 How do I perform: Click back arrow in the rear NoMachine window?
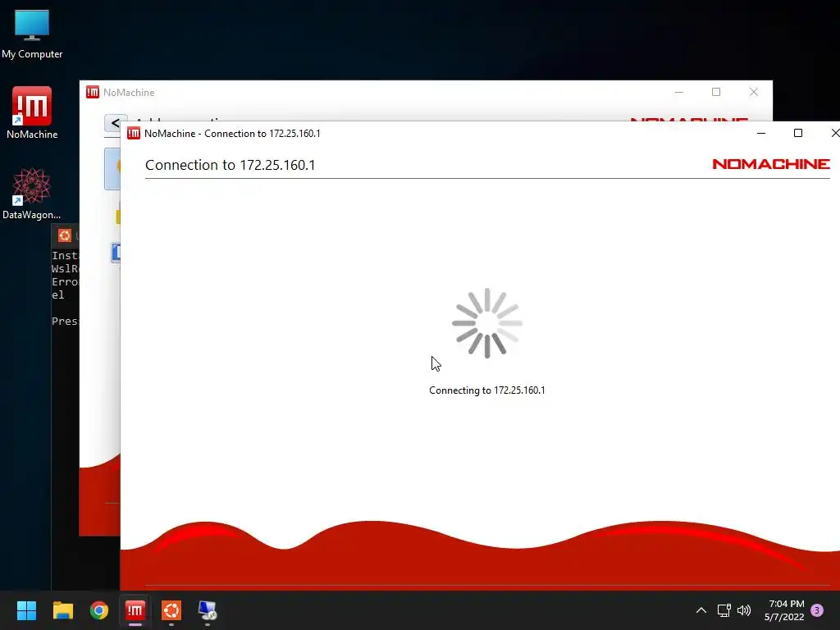[x=115, y=123]
